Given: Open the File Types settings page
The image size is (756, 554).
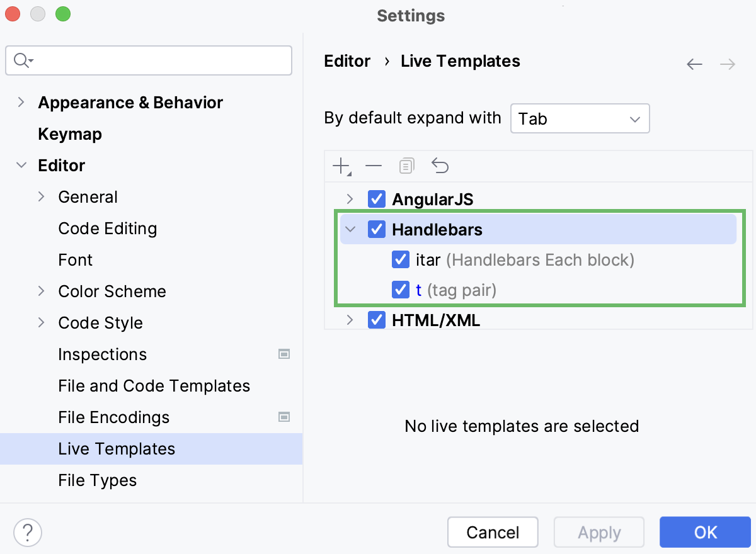Looking at the screenshot, I should [x=98, y=480].
